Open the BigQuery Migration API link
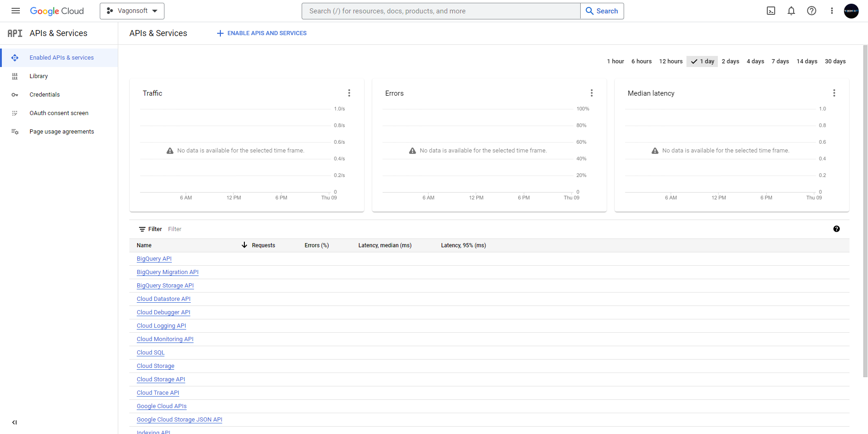Screen dimensions: 868x434 click(x=168, y=272)
